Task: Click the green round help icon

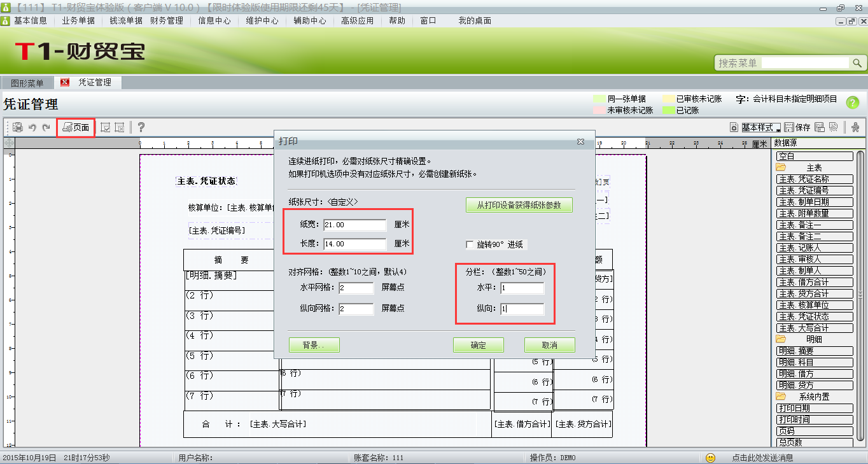Action: tap(852, 102)
